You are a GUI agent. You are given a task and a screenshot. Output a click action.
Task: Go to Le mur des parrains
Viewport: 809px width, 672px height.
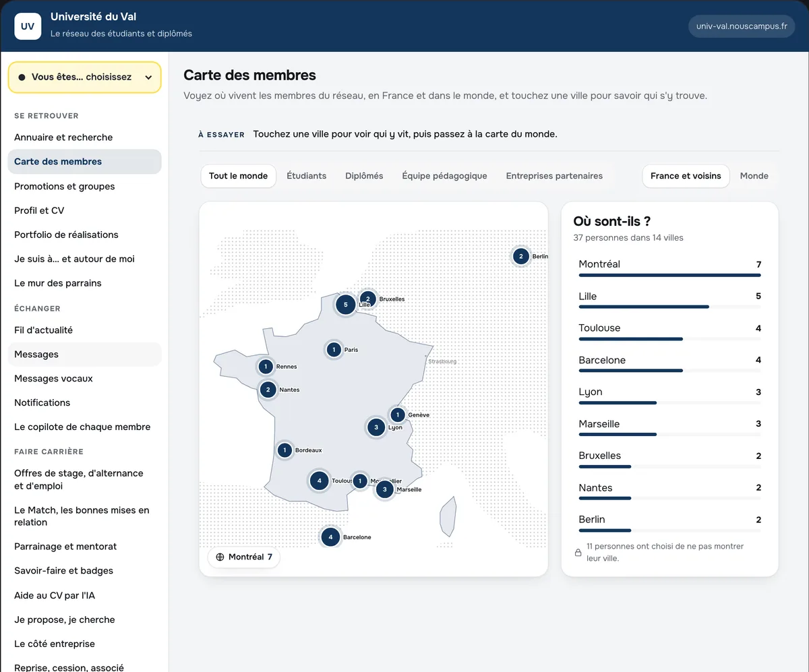[84, 283]
